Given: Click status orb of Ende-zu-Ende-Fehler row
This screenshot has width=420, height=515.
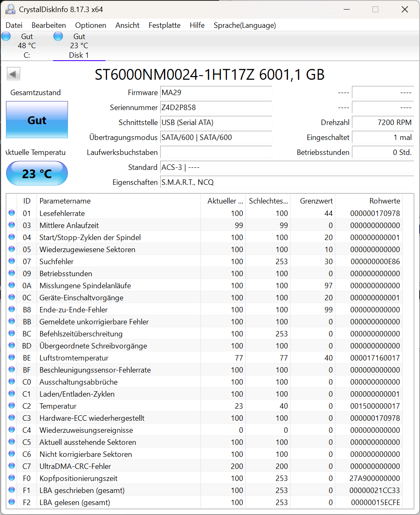Looking at the screenshot, I should point(12,309).
